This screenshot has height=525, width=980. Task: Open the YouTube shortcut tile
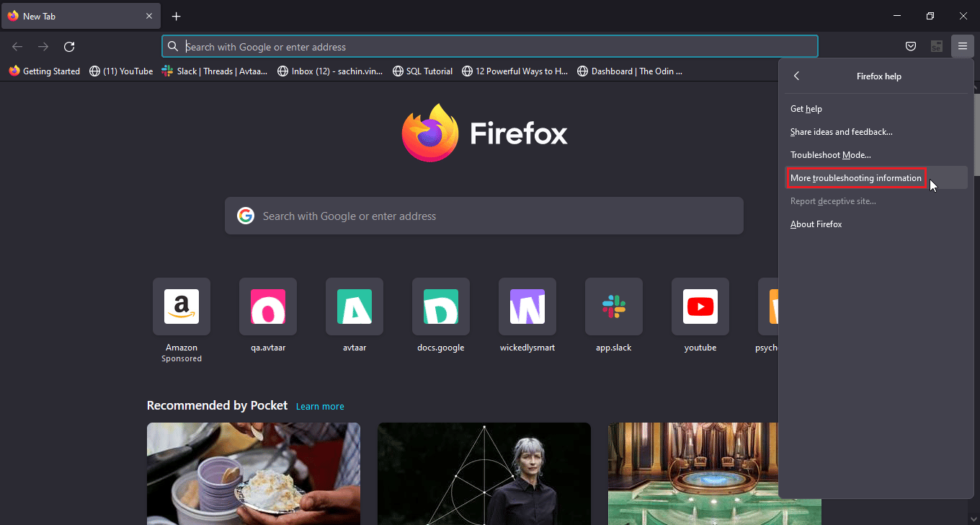[700, 306]
